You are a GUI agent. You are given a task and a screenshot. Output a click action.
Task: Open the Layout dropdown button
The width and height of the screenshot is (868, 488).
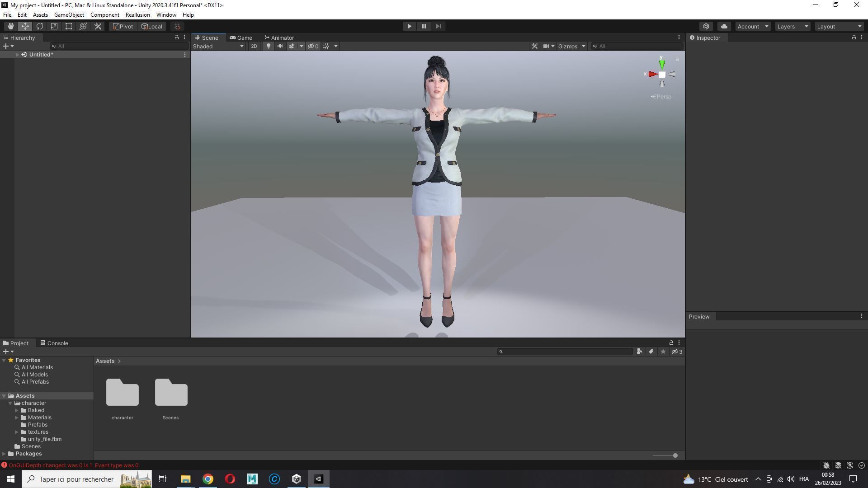839,26
